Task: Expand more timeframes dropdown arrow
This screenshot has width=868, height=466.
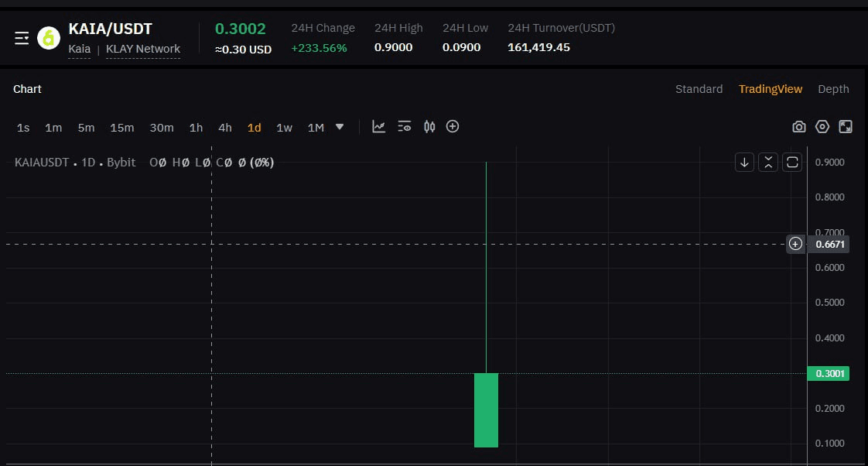Action: [x=340, y=127]
